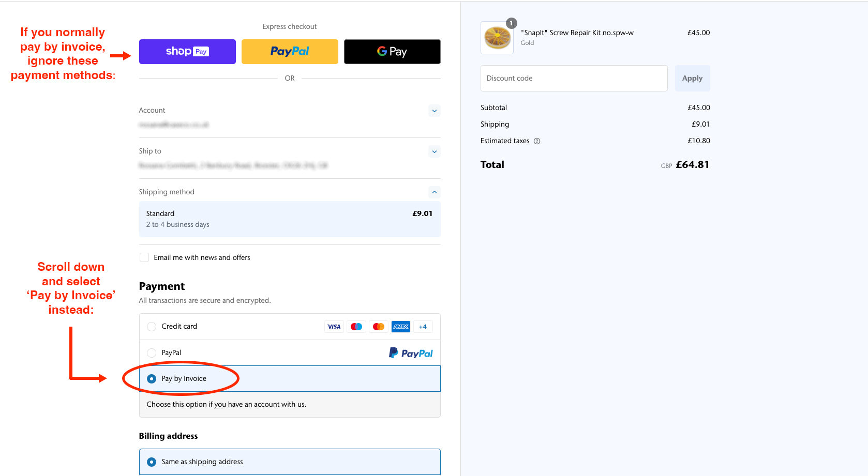Click the Maestro card icon
This screenshot has width=868, height=476.
tap(356, 327)
